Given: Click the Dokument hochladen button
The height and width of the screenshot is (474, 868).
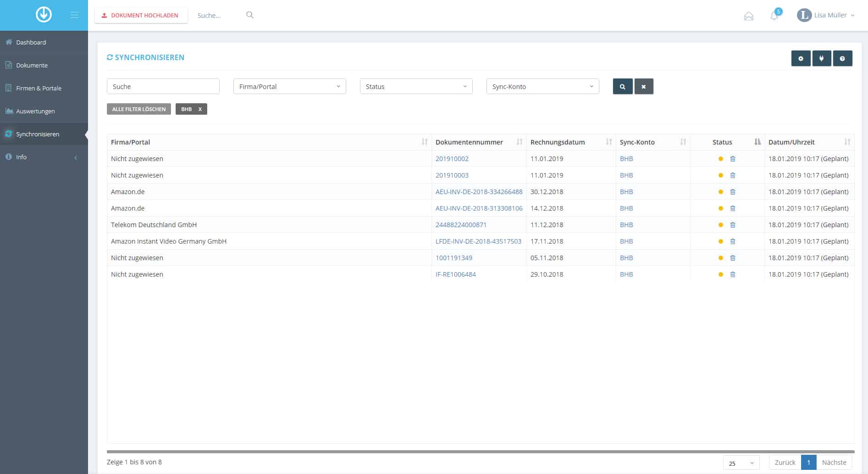Looking at the screenshot, I should pyautogui.click(x=141, y=15).
